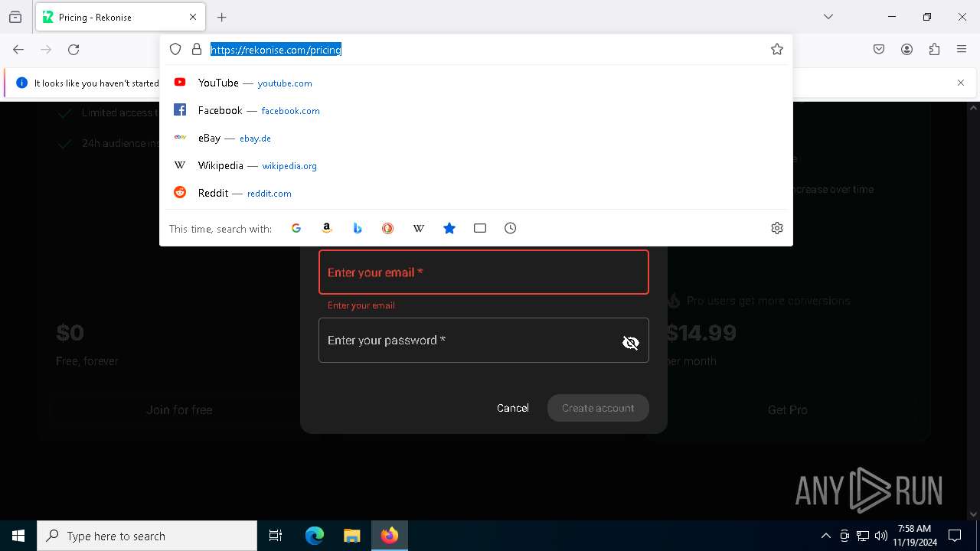The width and height of the screenshot is (980, 551).
Task: Choose the Facebook suggestion
Action: [476, 110]
